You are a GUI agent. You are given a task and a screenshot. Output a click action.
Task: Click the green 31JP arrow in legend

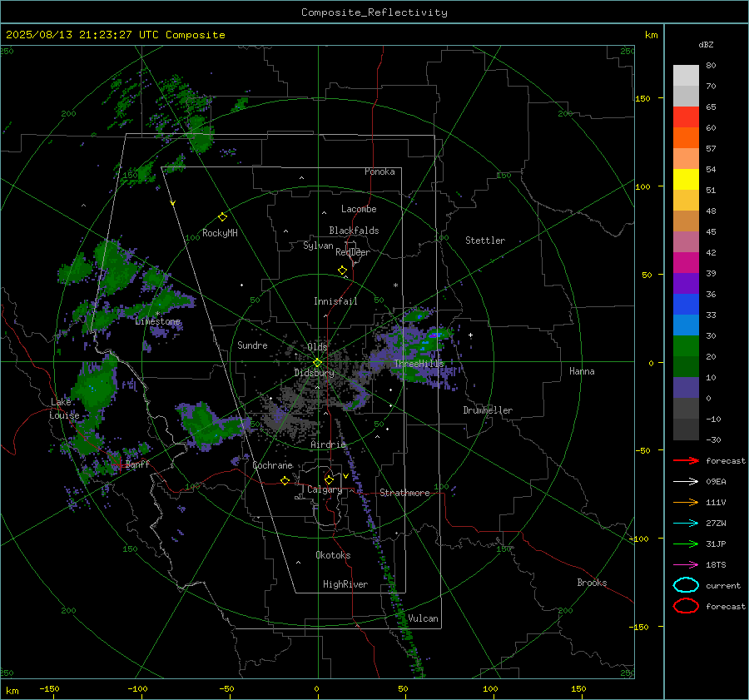tap(686, 544)
